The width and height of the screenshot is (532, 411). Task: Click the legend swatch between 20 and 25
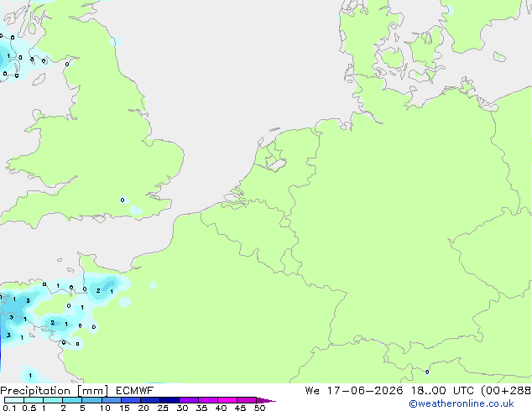click(150, 400)
